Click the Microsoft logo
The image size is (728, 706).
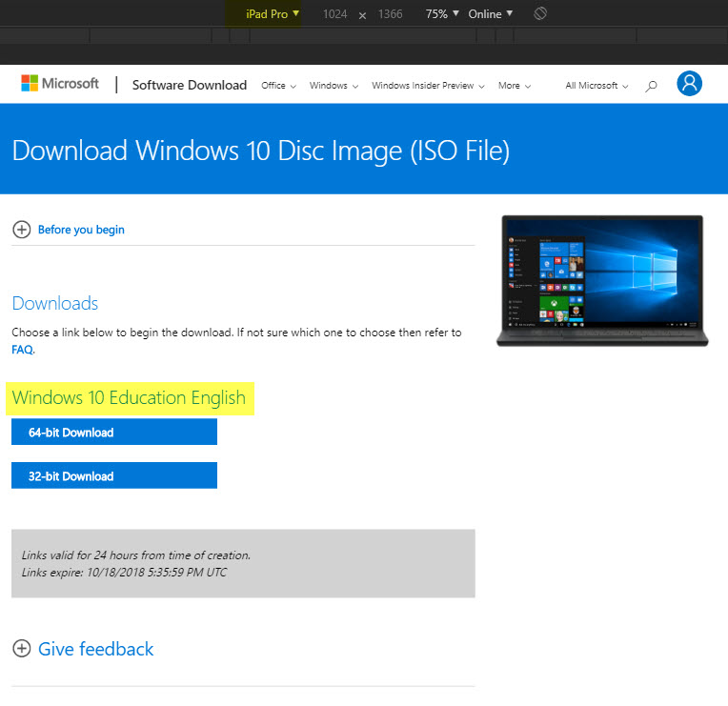point(60,84)
